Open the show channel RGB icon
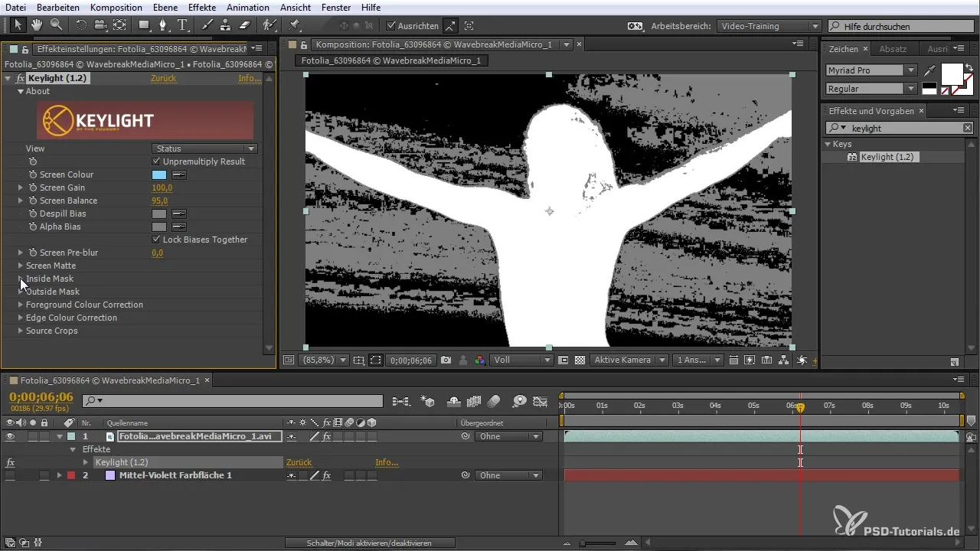This screenshot has width=980, height=551. pyautogui.click(x=480, y=360)
